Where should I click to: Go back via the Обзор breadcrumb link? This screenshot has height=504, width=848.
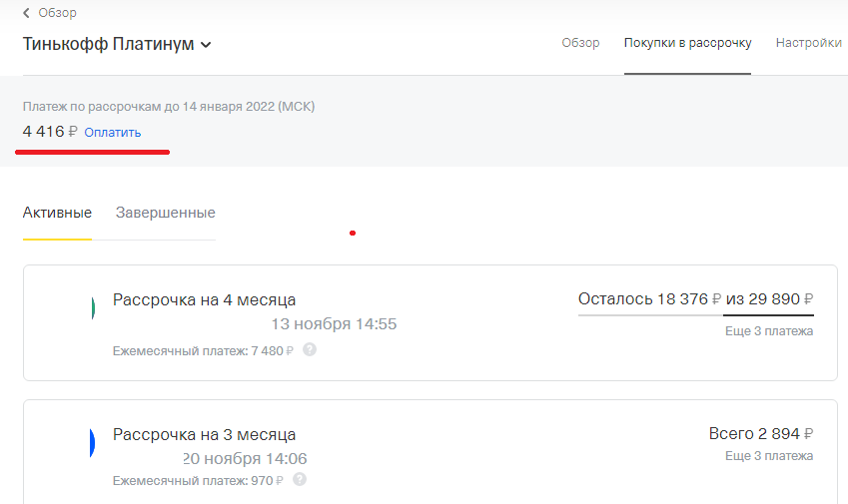[x=57, y=13]
